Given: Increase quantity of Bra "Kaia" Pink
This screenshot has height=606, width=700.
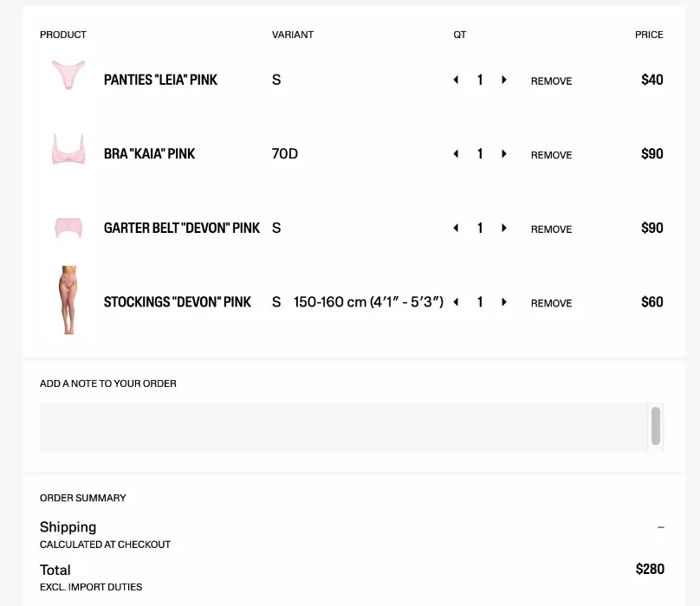Looking at the screenshot, I should [x=504, y=153].
